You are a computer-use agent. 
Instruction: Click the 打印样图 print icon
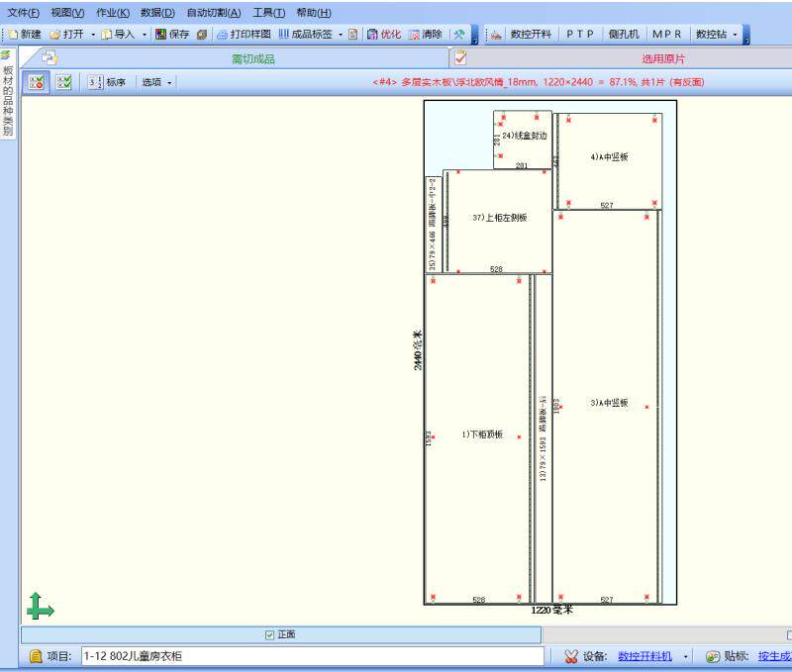click(x=222, y=35)
